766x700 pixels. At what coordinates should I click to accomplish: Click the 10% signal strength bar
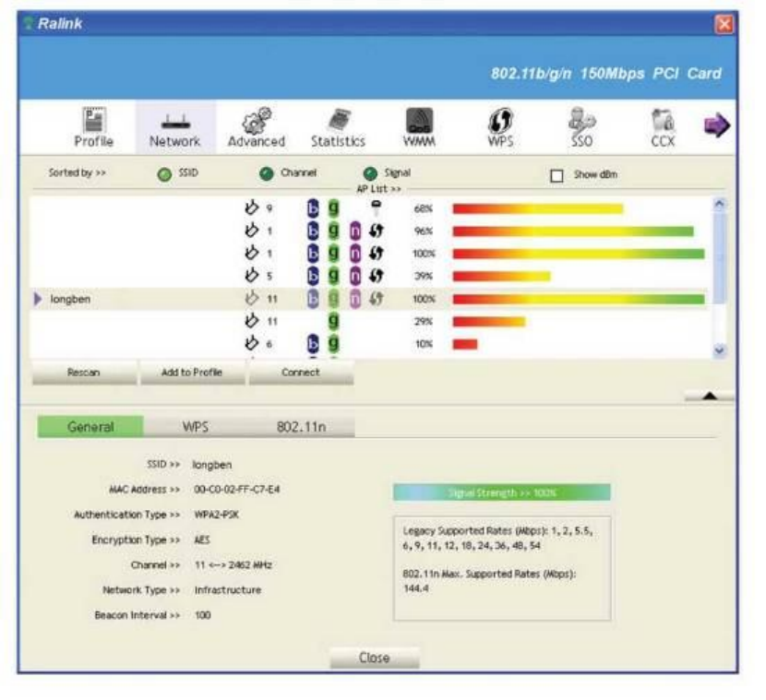coord(465,345)
